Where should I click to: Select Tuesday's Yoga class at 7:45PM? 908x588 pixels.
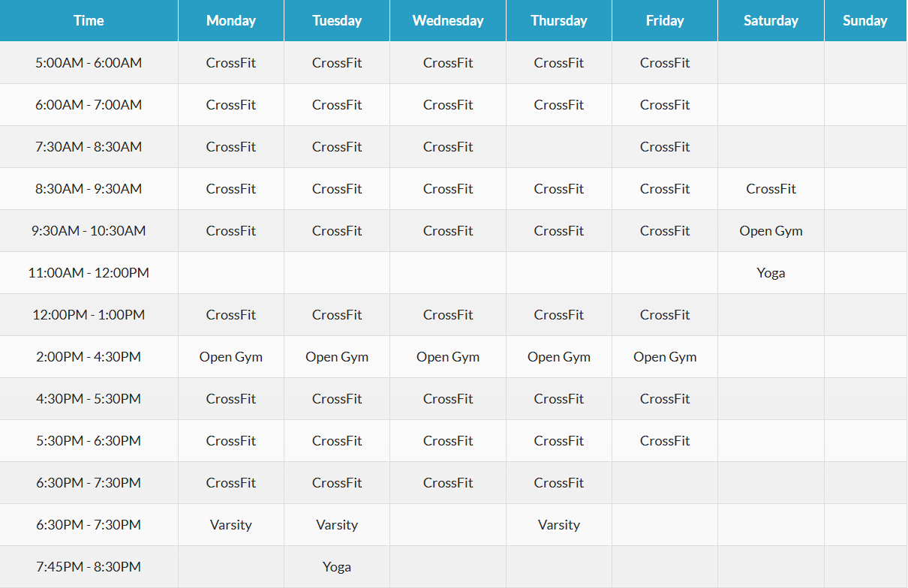click(336, 567)
